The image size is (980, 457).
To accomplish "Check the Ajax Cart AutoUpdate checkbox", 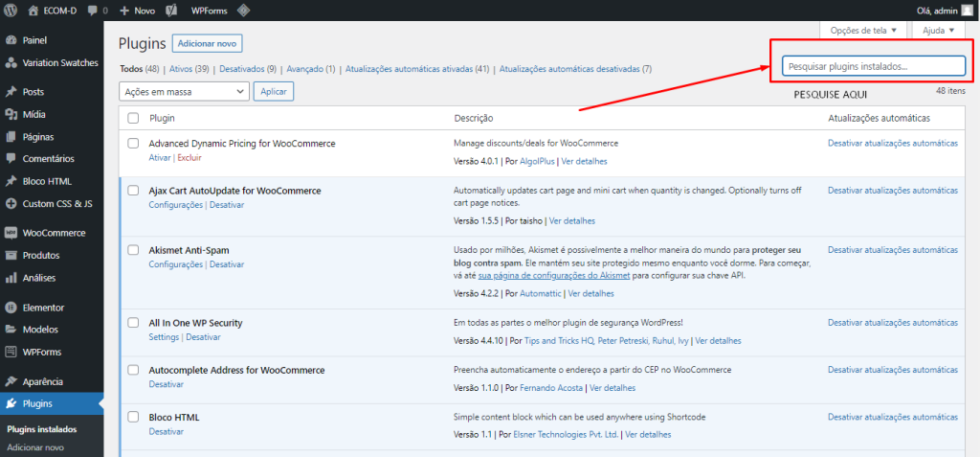I will [x=133, y=191].
